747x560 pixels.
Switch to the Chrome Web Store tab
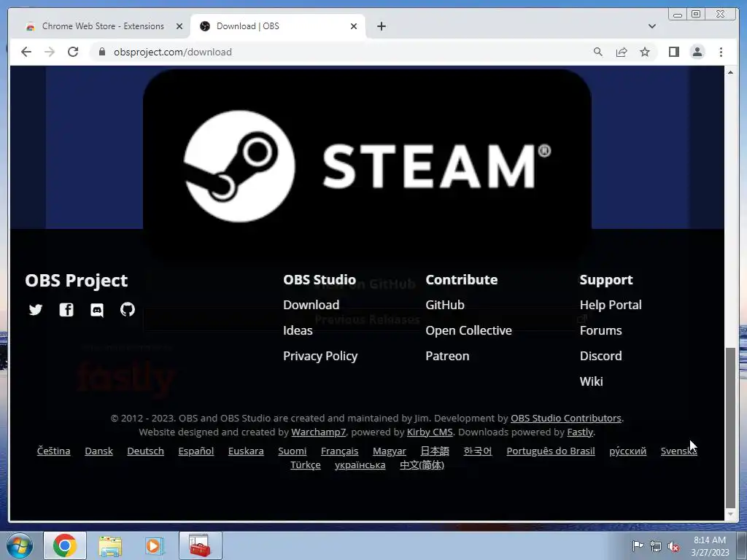click(x=102, y=26)
